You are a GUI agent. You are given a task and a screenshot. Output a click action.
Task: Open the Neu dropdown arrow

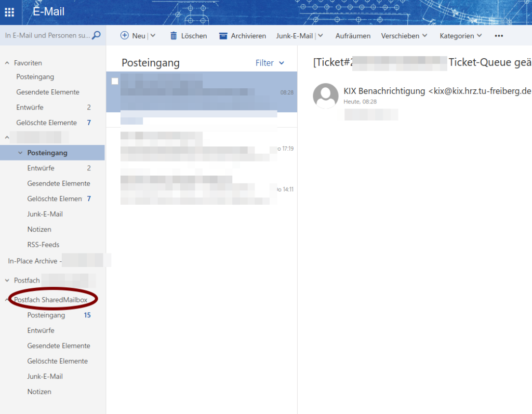coord(153,36)
